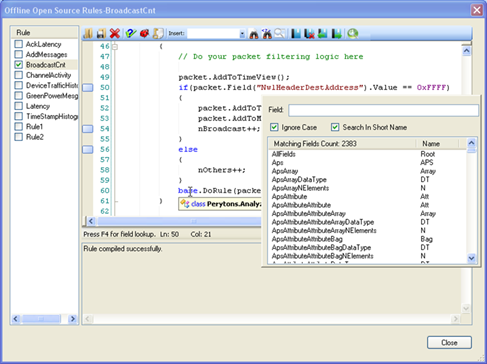This screenshot has height=364, width=487.
Task: Click the Field search input box
Action: (383, 110)
